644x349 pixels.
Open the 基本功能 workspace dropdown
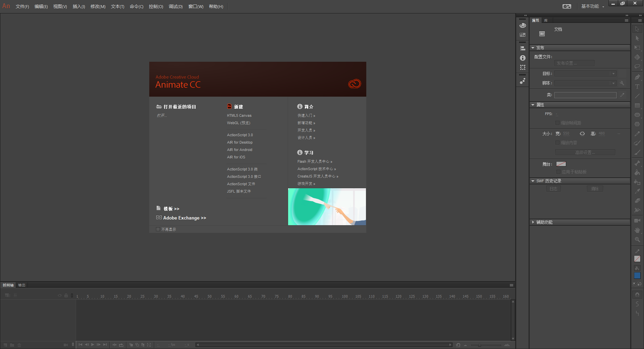(x=592, y=6)
